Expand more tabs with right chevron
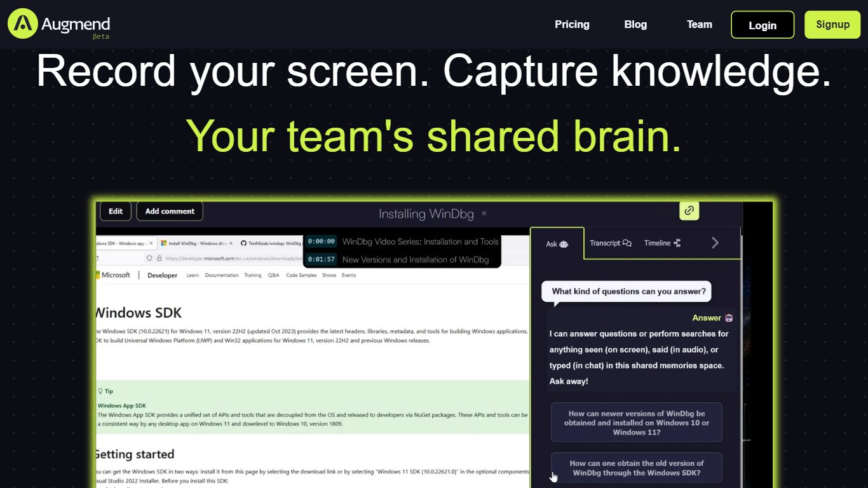This screenshot has height=488, width=868. (x=715, y=243)
